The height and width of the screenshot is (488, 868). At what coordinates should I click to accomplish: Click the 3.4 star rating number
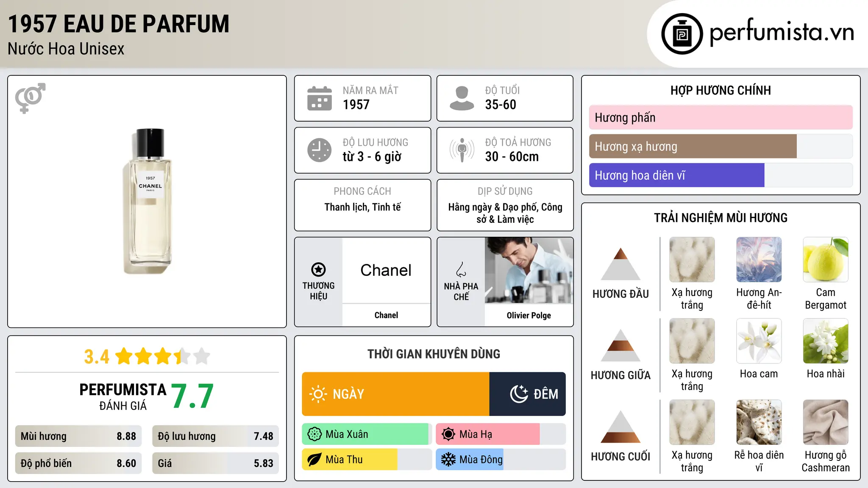click(x=97, y=357)
